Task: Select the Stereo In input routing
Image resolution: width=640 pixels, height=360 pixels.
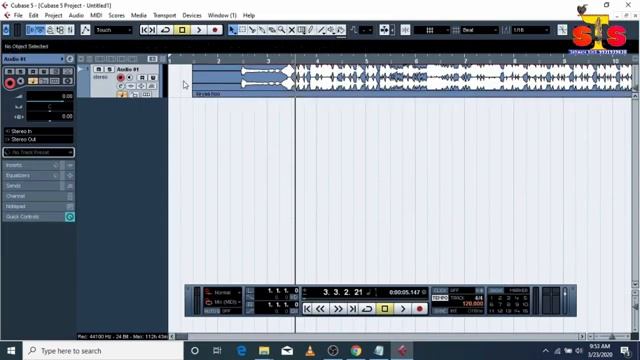Action: pos(39,131)
